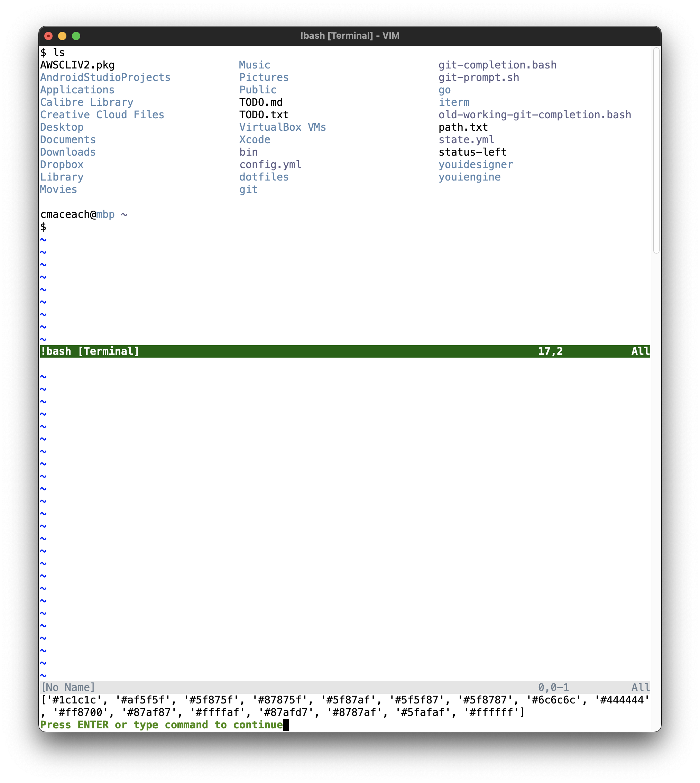Click the !bash [Terminal] status bar

(x=89, y=351)
